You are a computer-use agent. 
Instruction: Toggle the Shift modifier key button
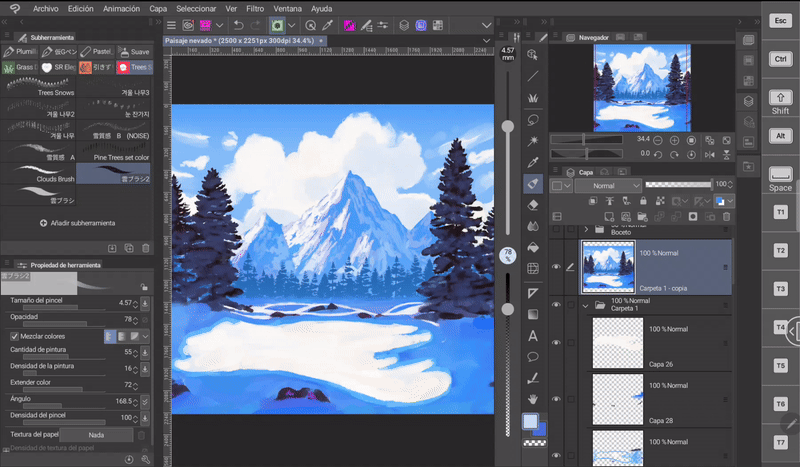(x=780, y=103)
